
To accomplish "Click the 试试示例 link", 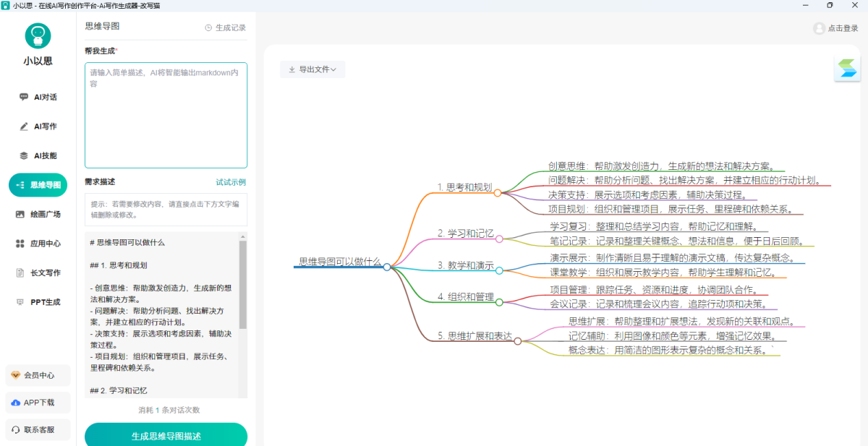I will point(231,182).
